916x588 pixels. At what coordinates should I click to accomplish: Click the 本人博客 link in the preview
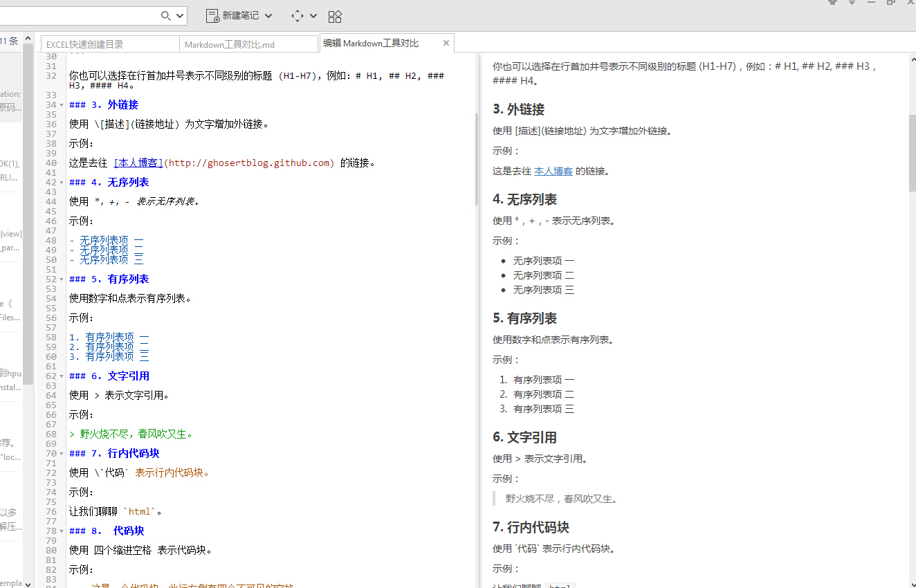coord(553,171)
